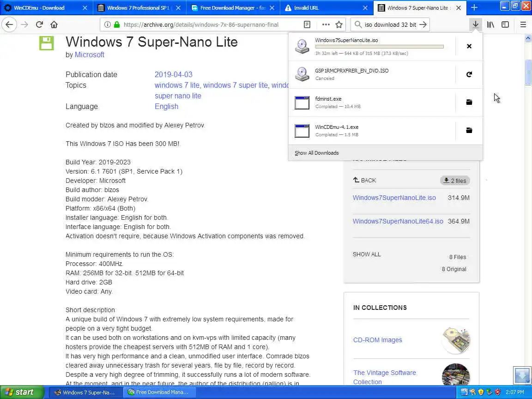Show sidebars toolbar button
Image resolution: width=532 pixels, height=399 pixels.
pos(505,24)
